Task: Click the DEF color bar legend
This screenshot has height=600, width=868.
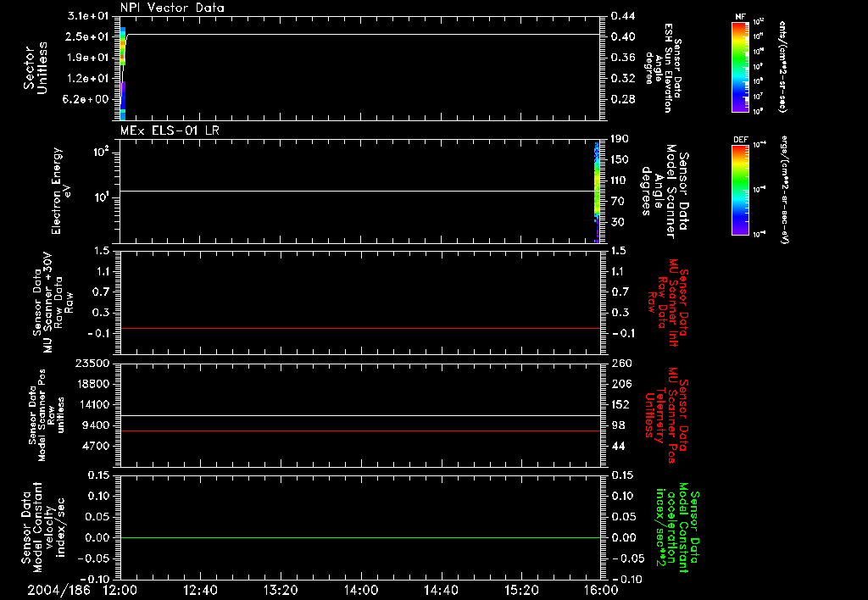Action: (x=740, y=190)
